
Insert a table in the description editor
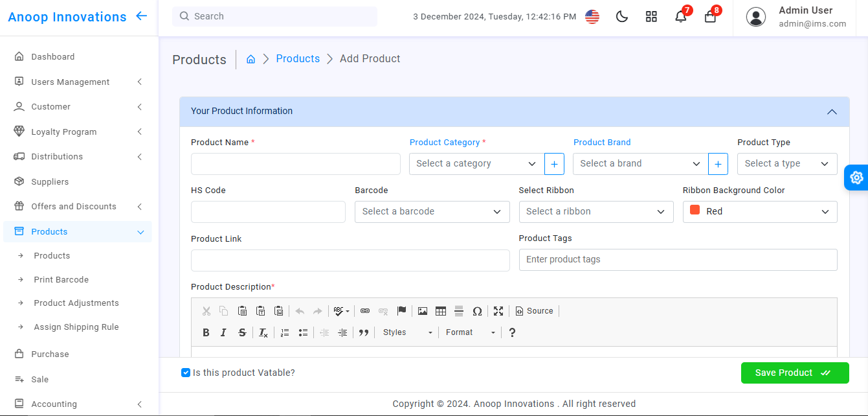(x=441, y=311)
